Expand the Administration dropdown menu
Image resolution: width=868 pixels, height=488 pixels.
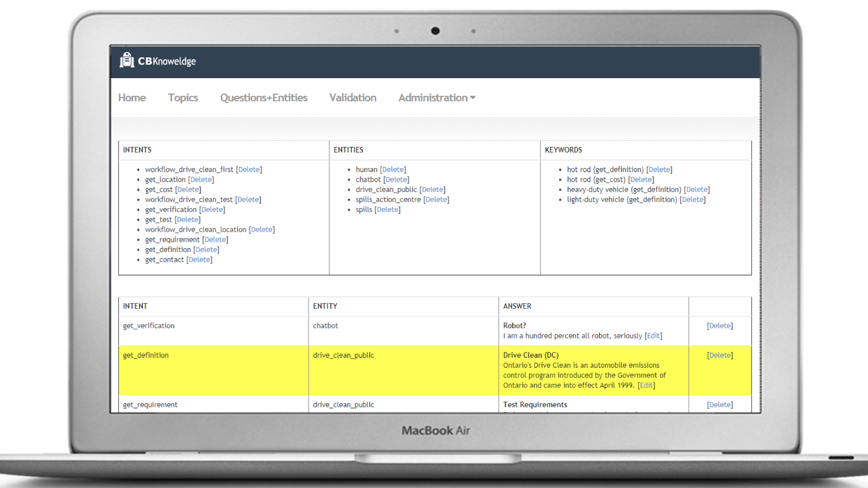(x=437, y=98)
